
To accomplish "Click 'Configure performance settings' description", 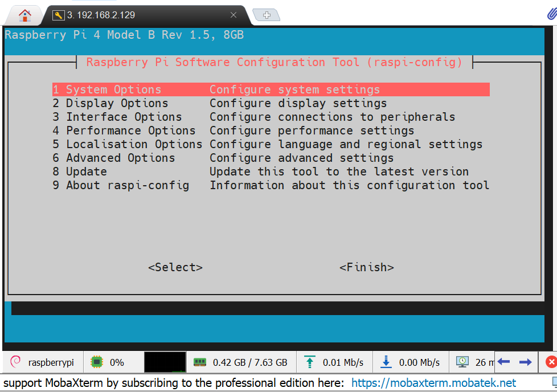I will (312, 130).
